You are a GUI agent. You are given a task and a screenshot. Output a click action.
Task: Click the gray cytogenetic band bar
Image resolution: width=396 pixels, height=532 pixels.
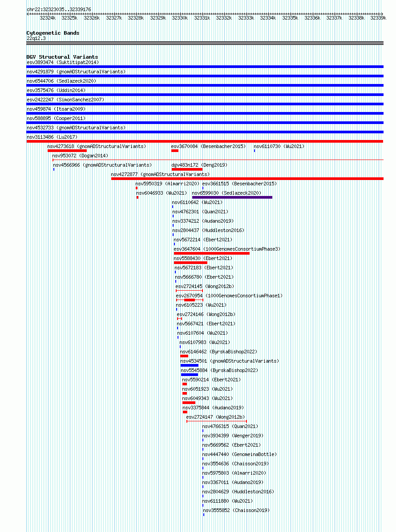(x=205, y=43)
